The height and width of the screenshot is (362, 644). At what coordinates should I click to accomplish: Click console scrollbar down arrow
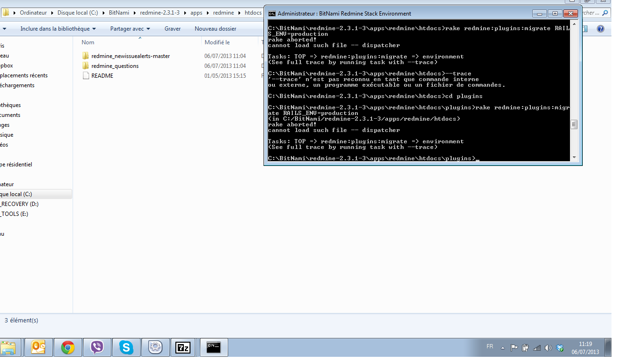(x=574, y=157)
